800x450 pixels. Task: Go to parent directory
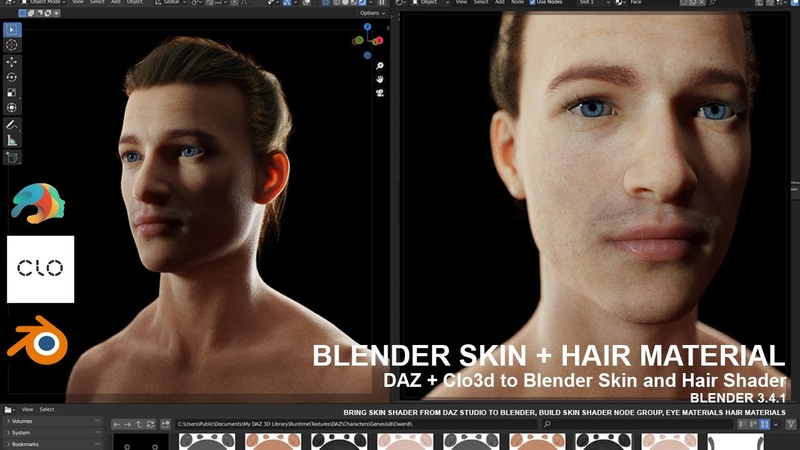point(139,424)
